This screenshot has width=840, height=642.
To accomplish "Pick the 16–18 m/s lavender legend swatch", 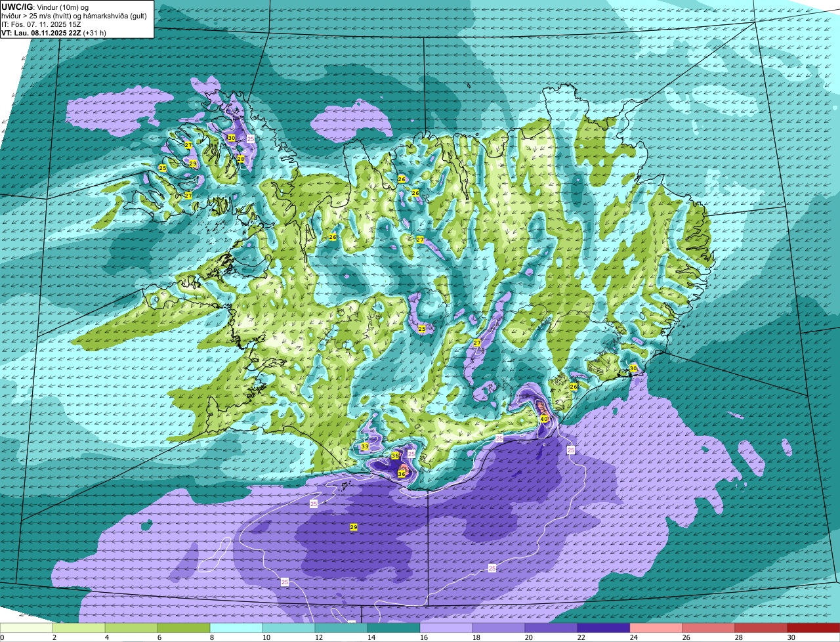I will tap(446, 628).
